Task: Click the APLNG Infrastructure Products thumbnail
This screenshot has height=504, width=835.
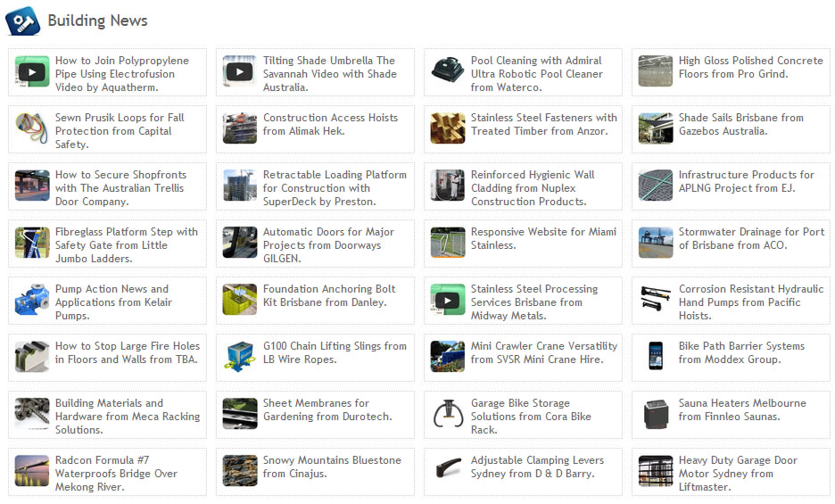Action: pos(656,186)
